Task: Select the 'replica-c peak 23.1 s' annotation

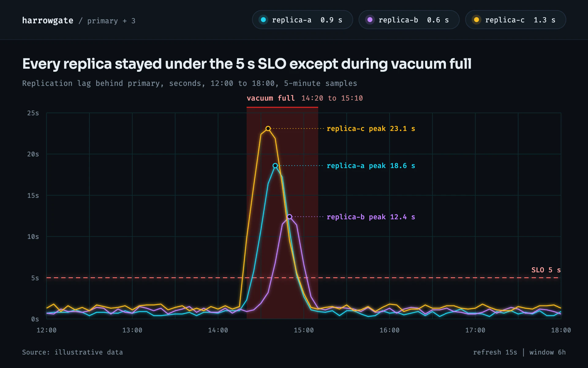Action: click(371, 129)
